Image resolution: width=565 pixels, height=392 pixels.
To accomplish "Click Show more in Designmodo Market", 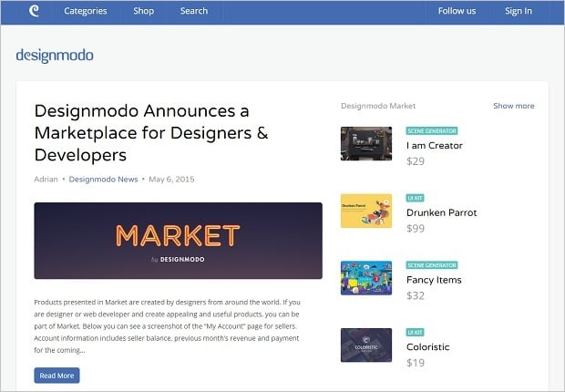I will [514, 106].
